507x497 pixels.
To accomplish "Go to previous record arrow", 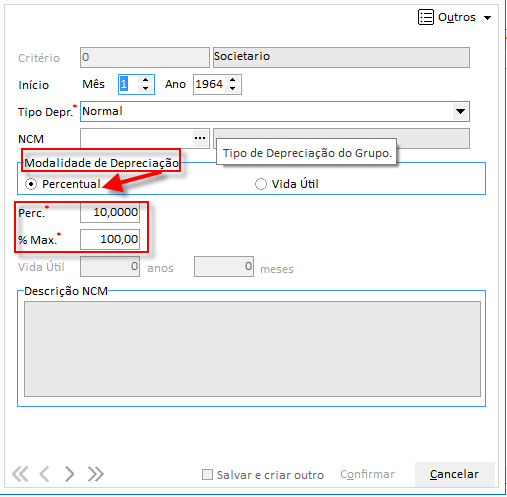I will (x=44, y=474).
